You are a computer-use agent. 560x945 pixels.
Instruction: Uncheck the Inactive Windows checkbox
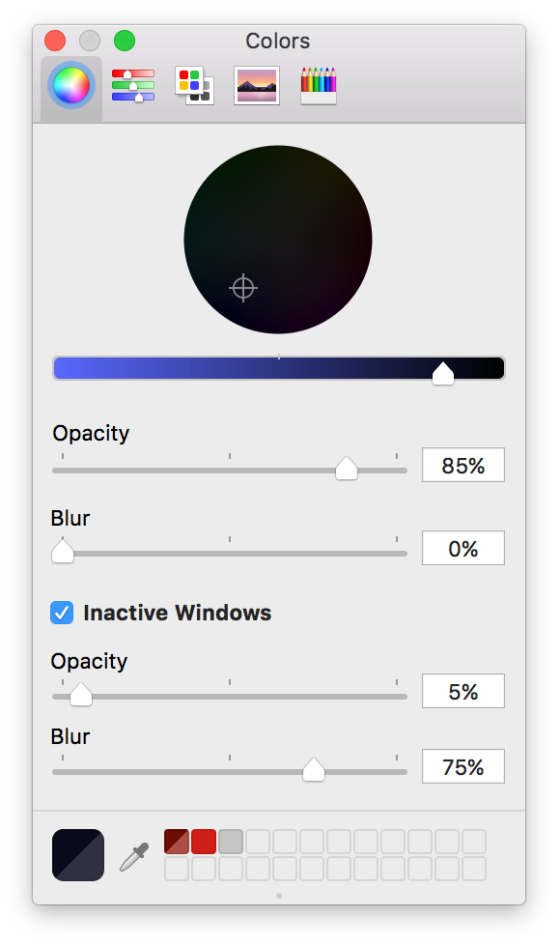(62, 613)
